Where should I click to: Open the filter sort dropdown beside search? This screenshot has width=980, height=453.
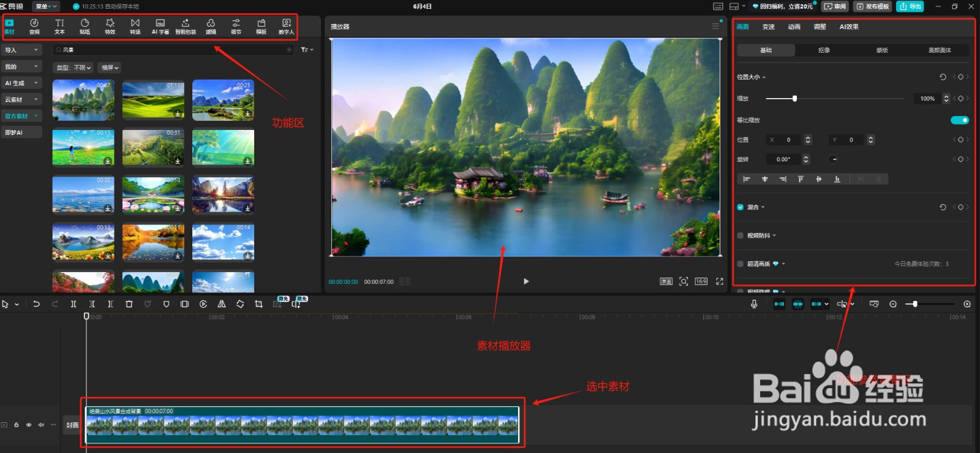307,50
